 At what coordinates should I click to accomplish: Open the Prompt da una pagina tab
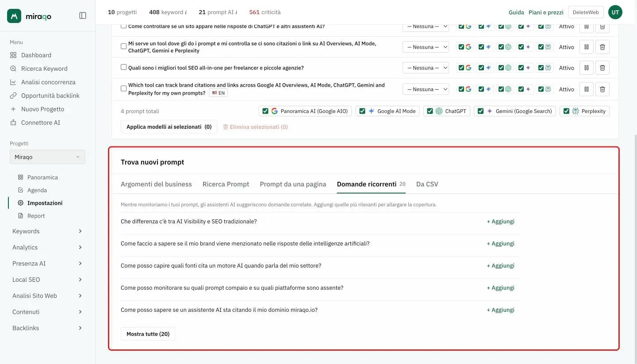point(293,184)
